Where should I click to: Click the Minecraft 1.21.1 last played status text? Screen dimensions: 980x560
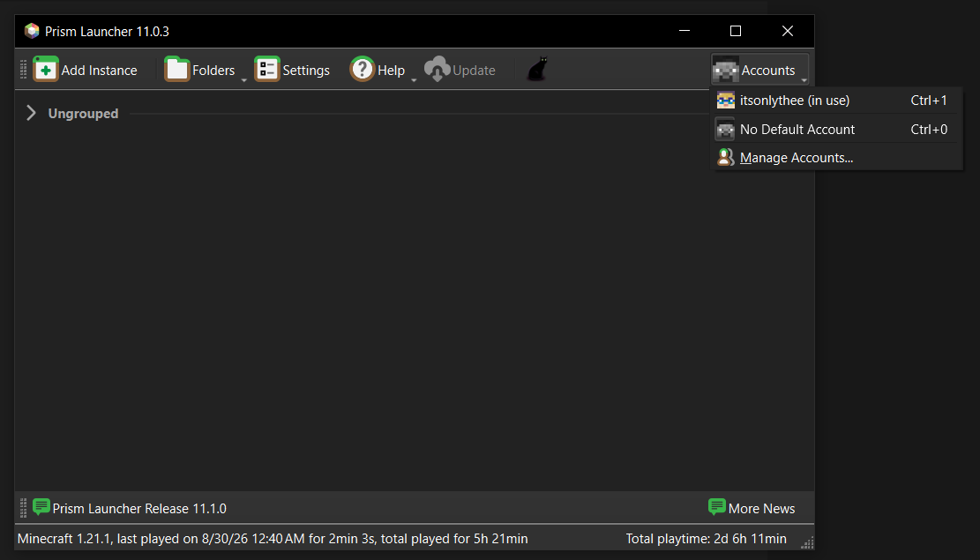273,539
